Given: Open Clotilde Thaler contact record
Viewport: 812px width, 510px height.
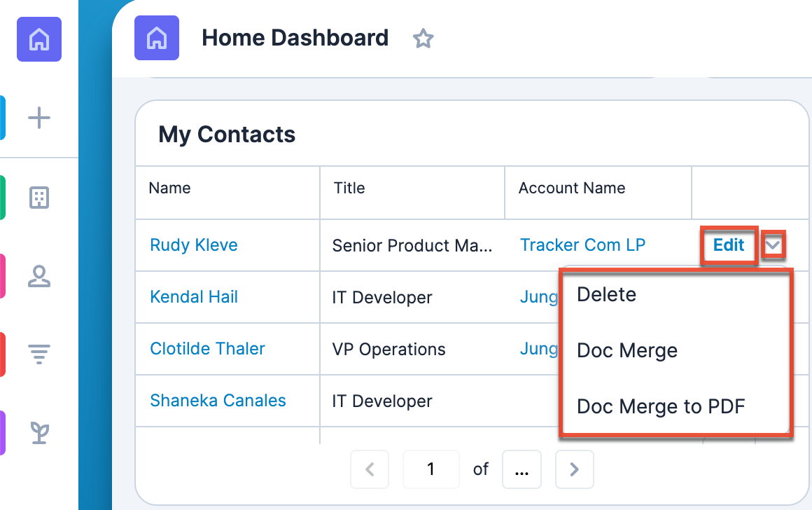Looking at the screenshot, I should [x=207, y=349].
